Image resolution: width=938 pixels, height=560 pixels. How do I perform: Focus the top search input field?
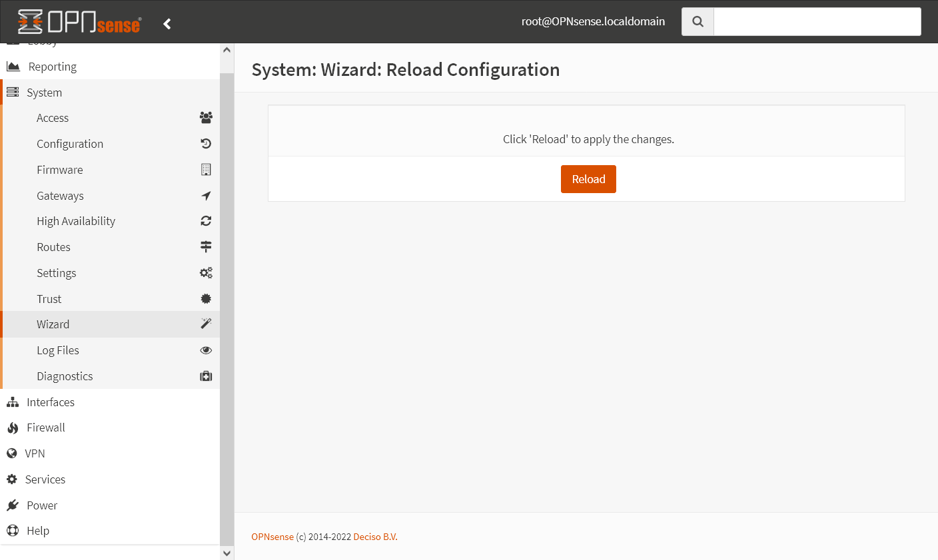pos(817,22)
